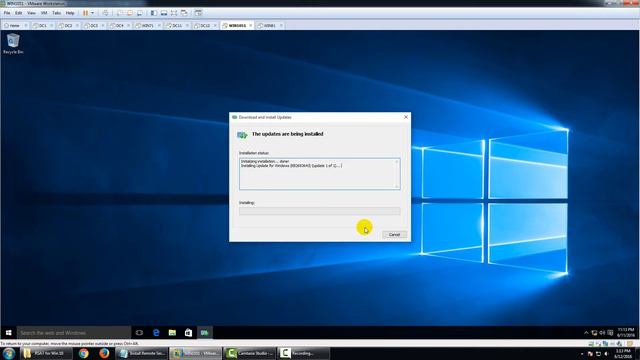The width and height of the screenshot is (640, 360).
Task: Click the Installing progress bar
Action: 320,211
